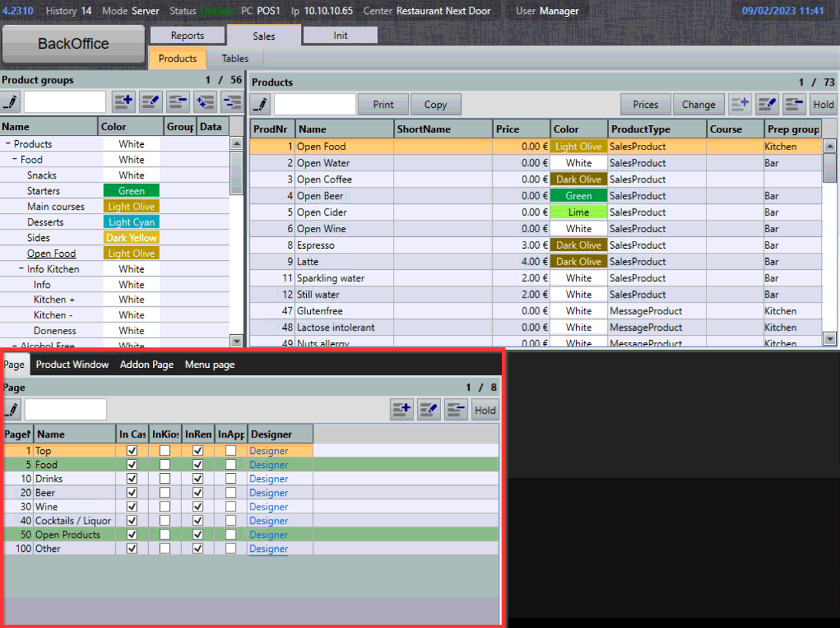
Task: Open the Designer link for the Drinks page
Action: 268,478
